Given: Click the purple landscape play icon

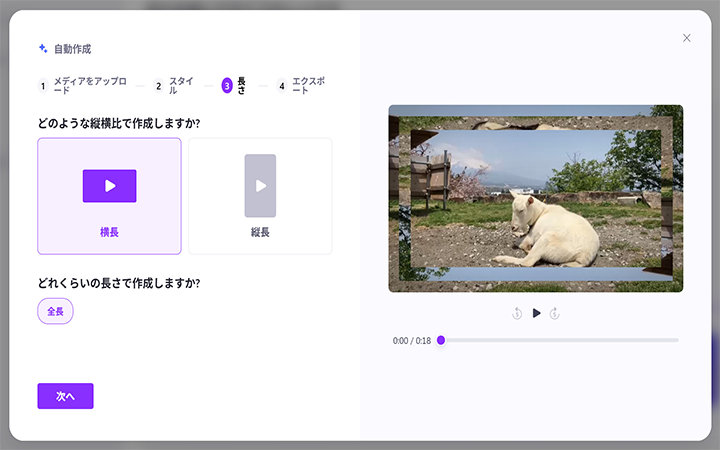Looking at the screenshot, I should [109, 186].
